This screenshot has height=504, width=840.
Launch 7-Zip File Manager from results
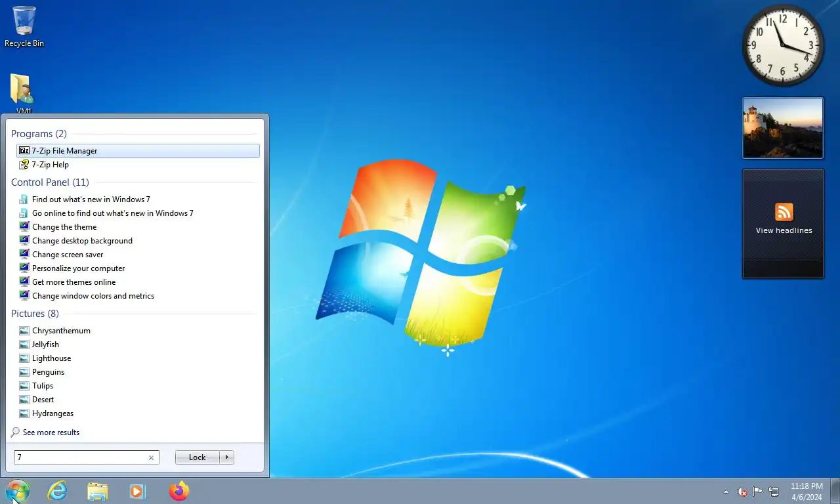coord(138,151)
